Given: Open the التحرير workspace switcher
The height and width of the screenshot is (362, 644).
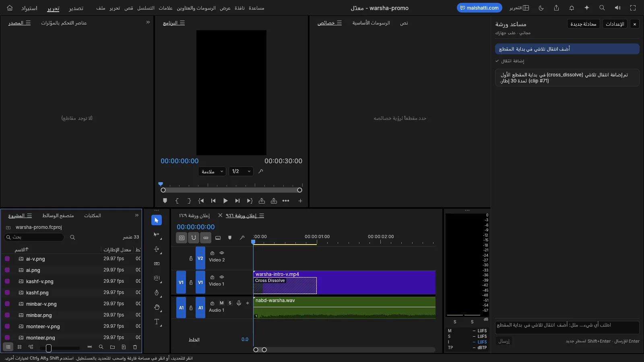Looking at the screenshot, I should (519, 8).
